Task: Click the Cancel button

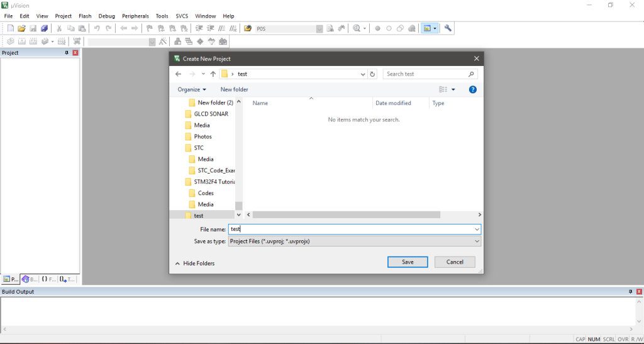Action: (455, 262)
